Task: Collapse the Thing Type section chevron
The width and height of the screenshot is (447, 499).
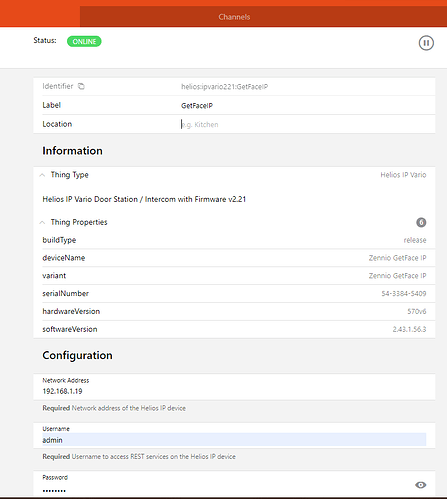Action: [x=42, y=175]
